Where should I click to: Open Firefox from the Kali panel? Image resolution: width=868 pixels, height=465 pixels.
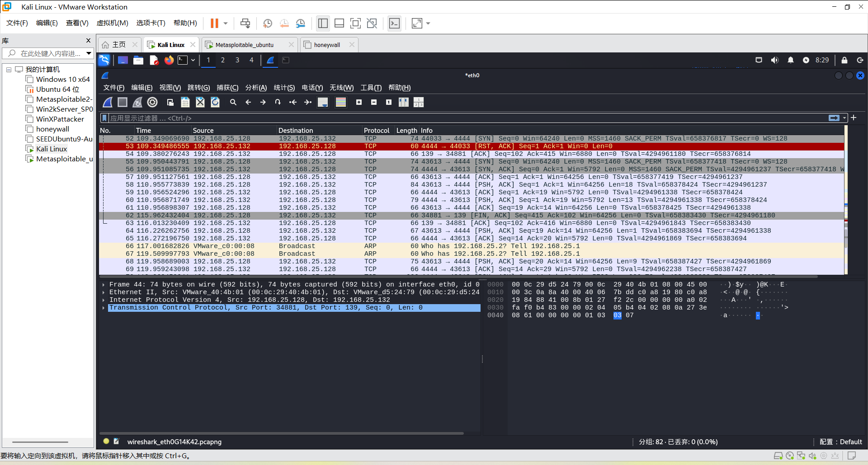pyautogui.click(x=169, y=60)
